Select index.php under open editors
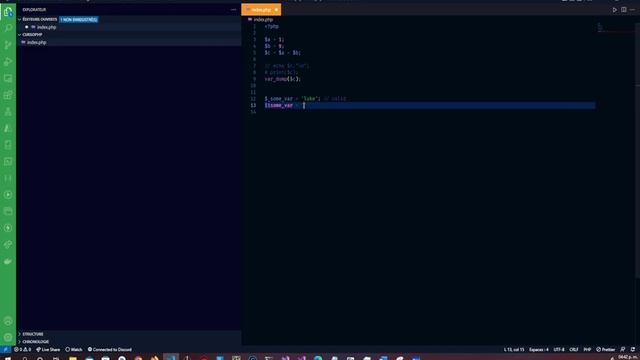The height and width of the screenshot is (360, 640). [x=47, y=27]
